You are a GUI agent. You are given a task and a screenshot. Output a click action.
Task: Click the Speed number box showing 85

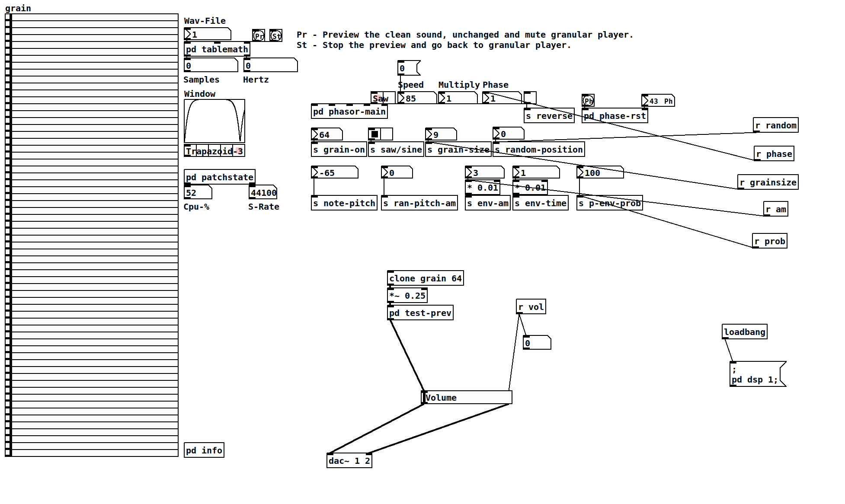coord(417,99)
